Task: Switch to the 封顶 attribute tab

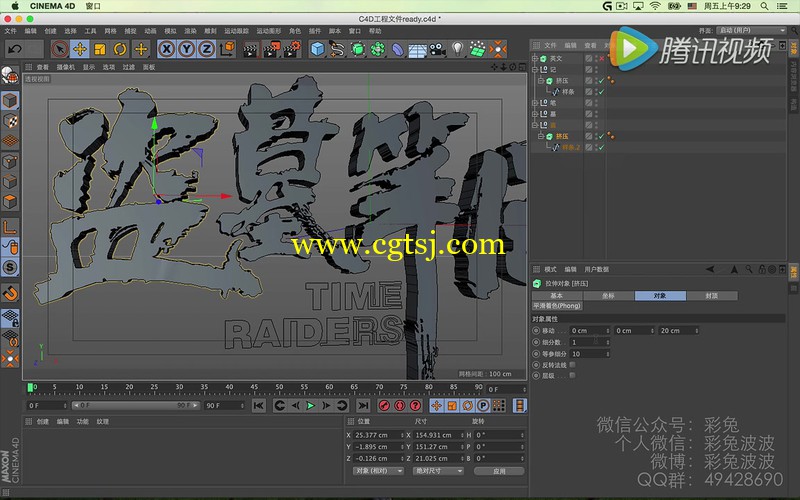Action: 712,295
